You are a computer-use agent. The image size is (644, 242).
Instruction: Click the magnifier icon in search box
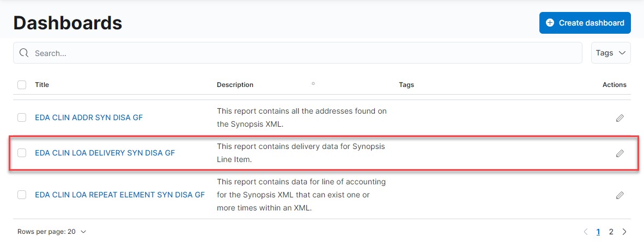(24, 53)
